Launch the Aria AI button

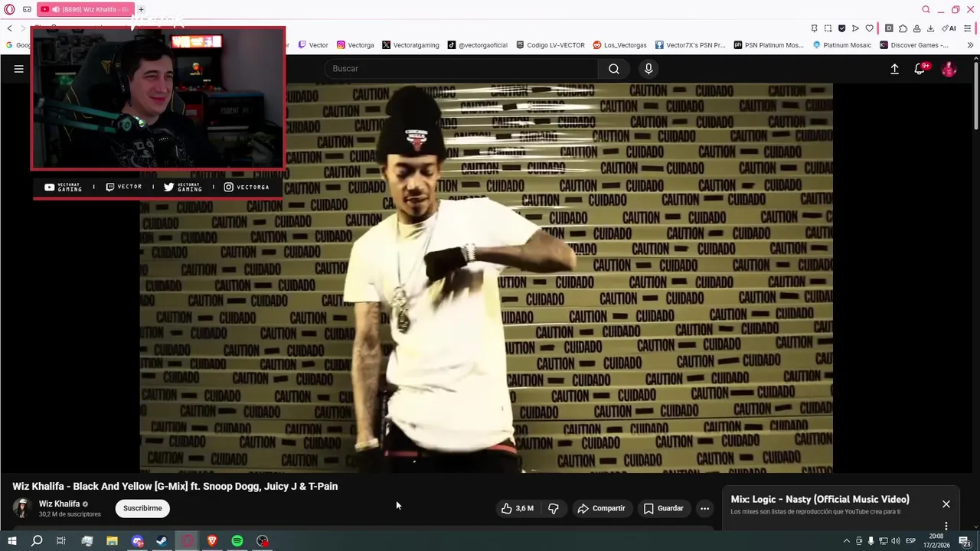(949, 28)
